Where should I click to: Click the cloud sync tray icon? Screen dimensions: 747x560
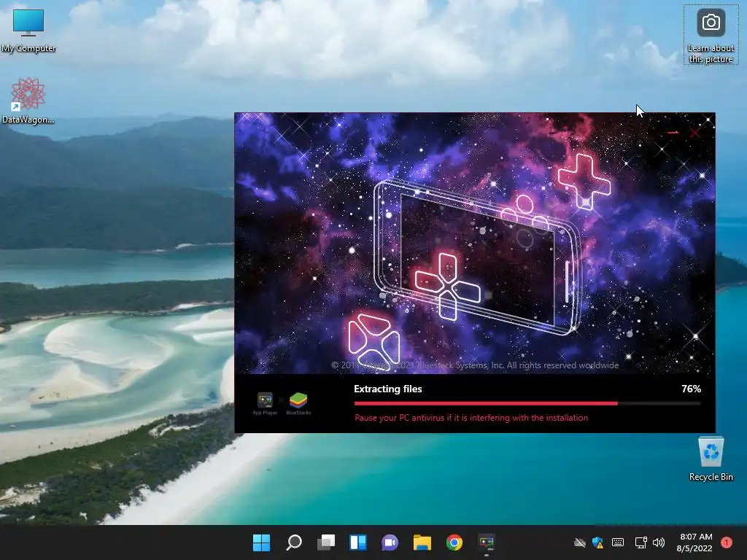coord(580,542)
